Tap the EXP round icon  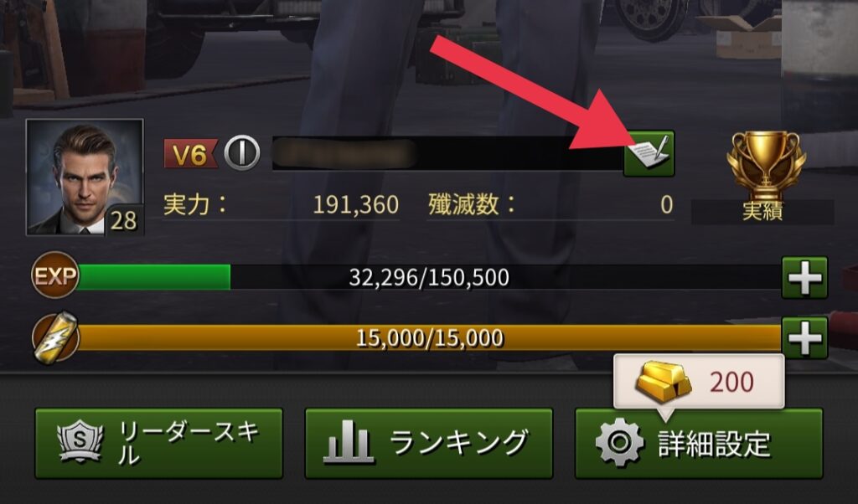[x=54, y=275]
